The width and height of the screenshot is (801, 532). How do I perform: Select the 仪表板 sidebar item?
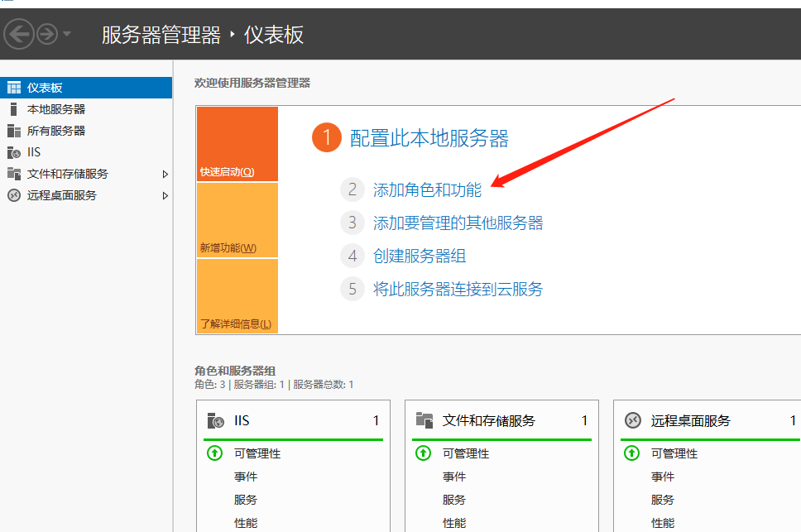(x=86, y=88)
